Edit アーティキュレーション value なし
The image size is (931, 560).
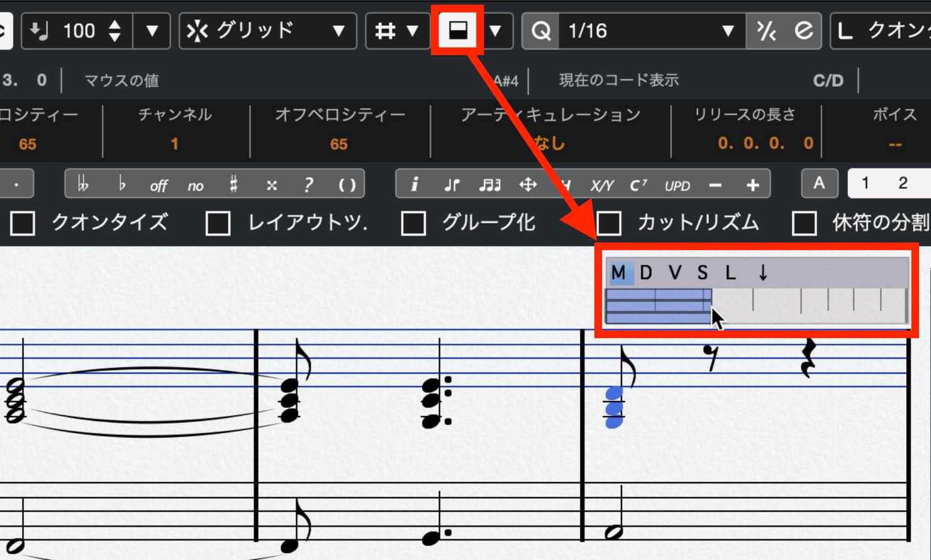point(550,143)
